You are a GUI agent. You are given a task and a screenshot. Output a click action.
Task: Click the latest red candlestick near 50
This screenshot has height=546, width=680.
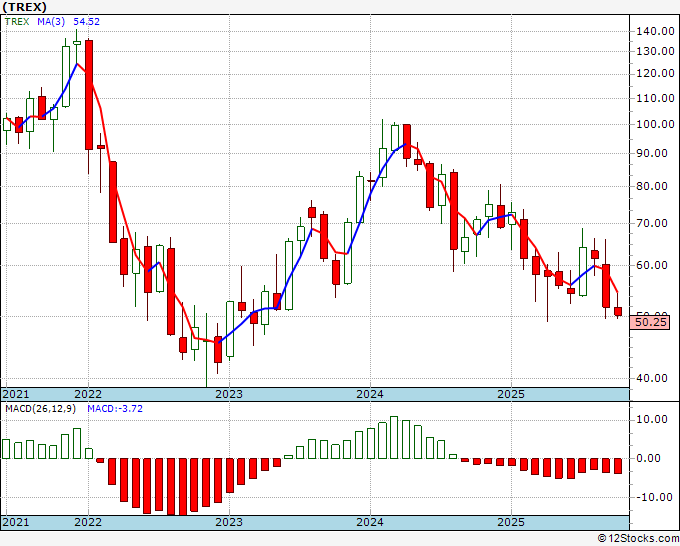pos(618,311)
